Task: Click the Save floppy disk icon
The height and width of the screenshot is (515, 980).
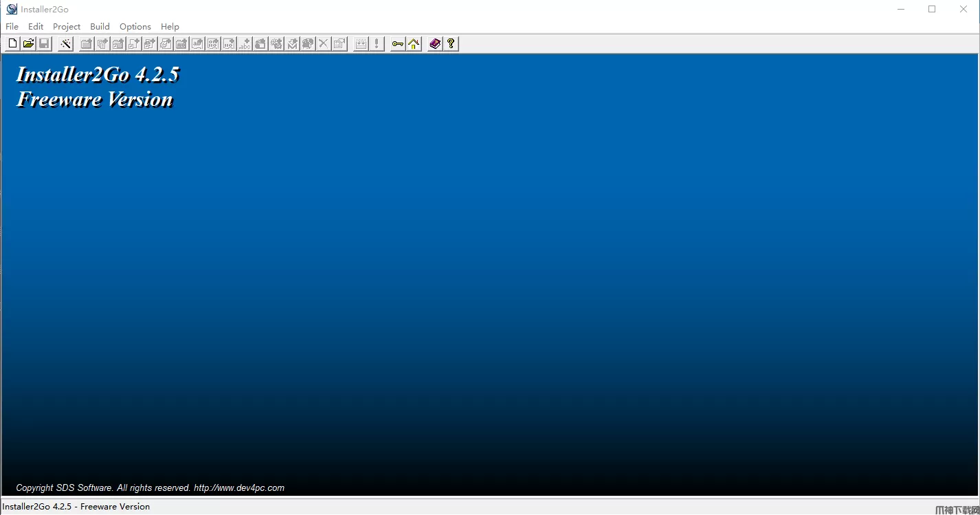Action: point(44,44)
